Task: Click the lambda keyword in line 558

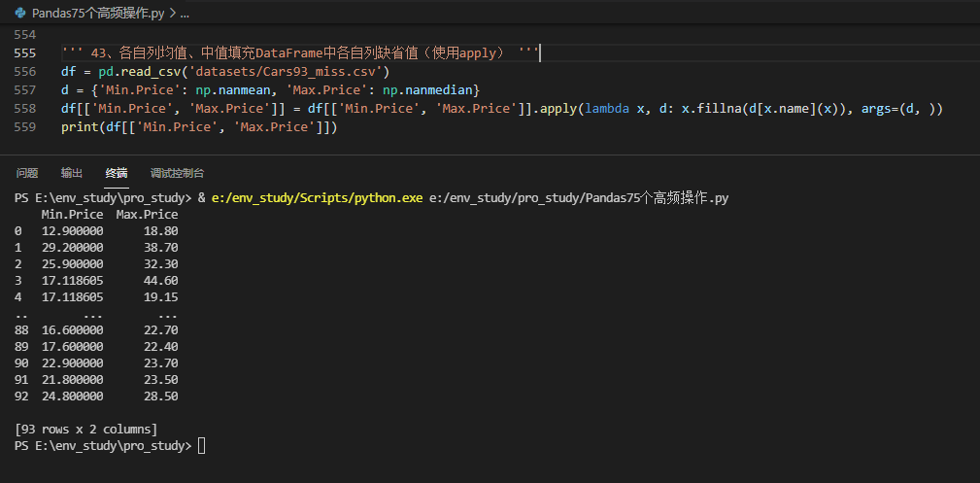Action: coord(607,109)
